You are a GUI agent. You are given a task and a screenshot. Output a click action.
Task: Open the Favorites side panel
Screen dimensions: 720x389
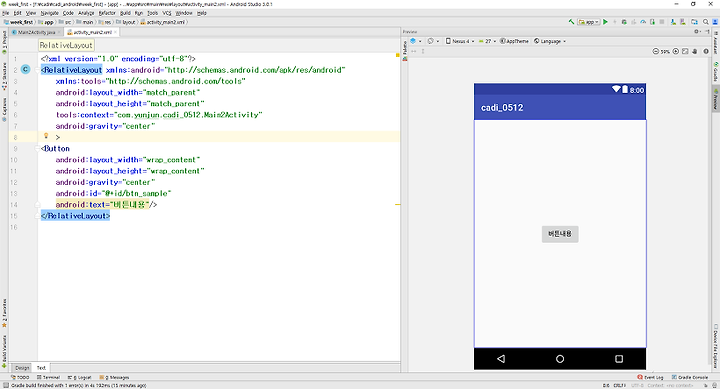point(4,313)
